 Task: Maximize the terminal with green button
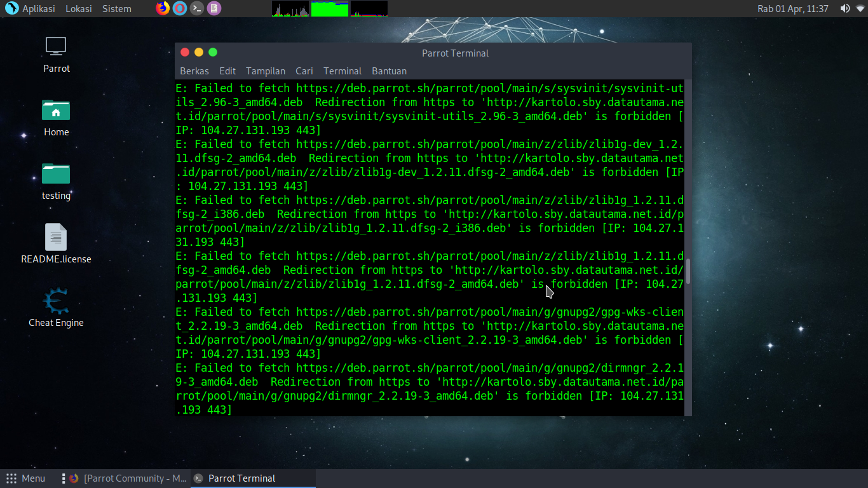click(213, 53)
